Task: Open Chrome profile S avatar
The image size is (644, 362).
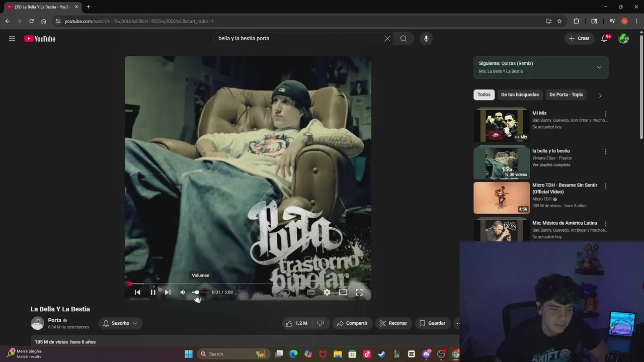Action: (x=624, y=21)
